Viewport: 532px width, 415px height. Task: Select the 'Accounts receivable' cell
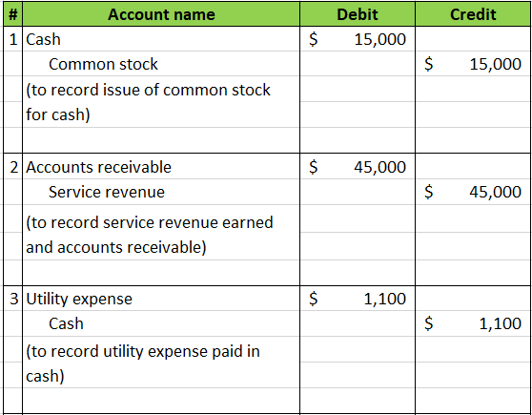(161, 167)
